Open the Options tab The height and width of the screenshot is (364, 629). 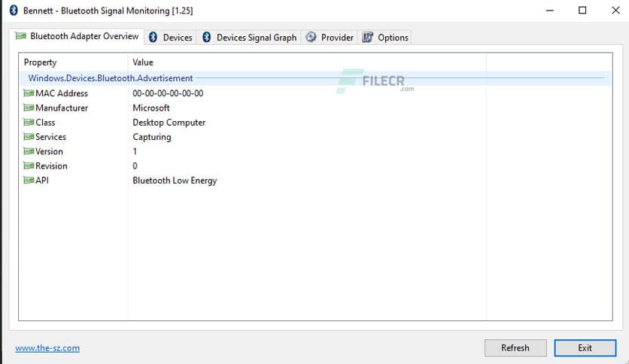tap(385, 38)
